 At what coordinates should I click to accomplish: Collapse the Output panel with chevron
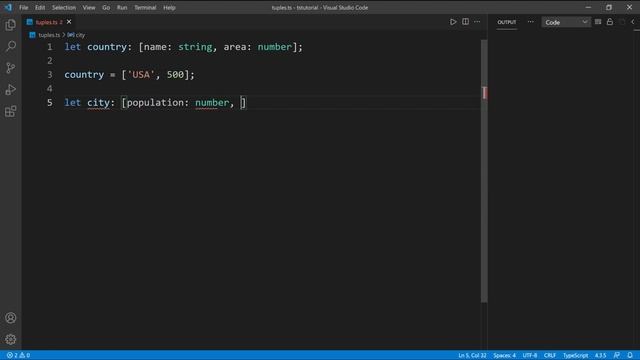click(633, 22)
